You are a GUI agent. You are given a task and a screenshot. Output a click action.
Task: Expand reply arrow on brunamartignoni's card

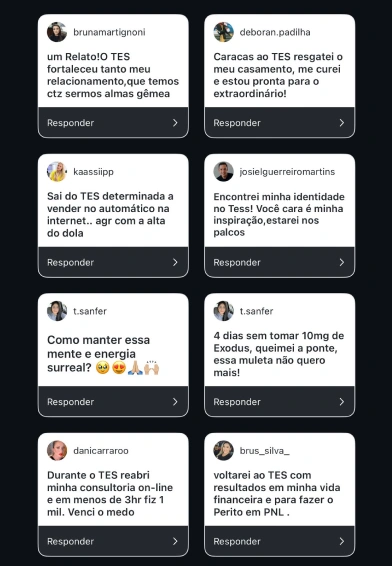[175, 123]
